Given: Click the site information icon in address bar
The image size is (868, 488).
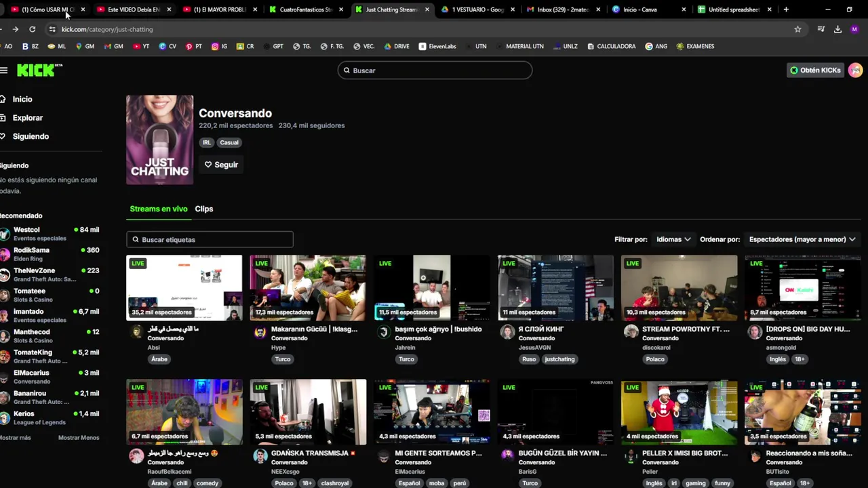Looking at the screenshot, I should (52, 29).
